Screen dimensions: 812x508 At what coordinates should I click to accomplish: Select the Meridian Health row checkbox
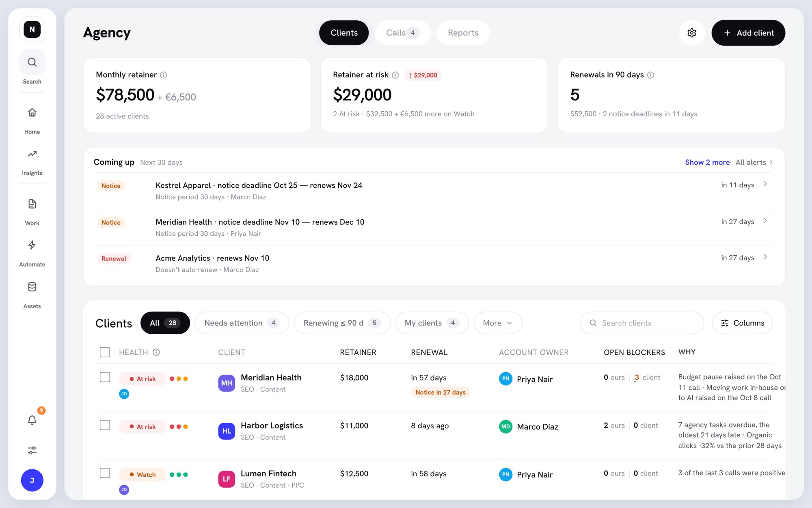105,377
